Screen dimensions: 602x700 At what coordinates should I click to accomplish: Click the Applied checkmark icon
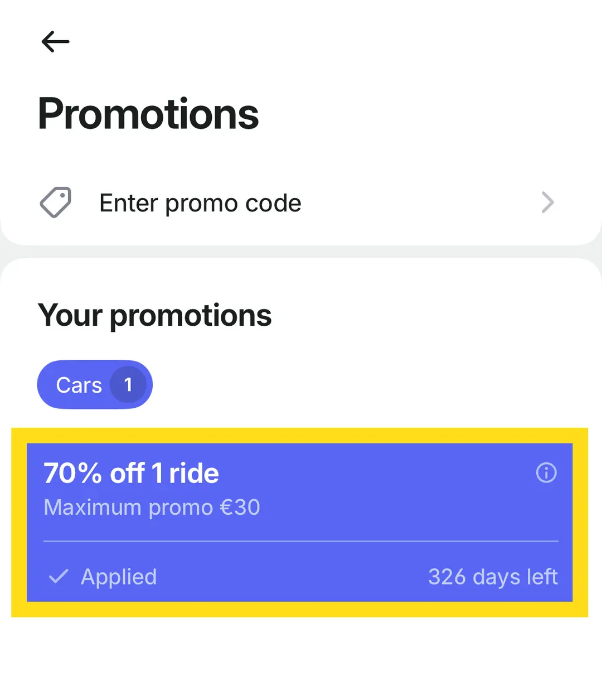coord(59,576)
